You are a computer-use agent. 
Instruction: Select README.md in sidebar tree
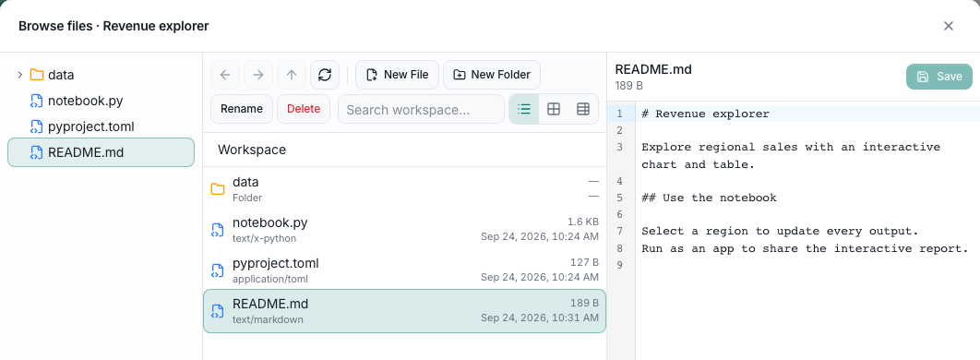point(102,152)
